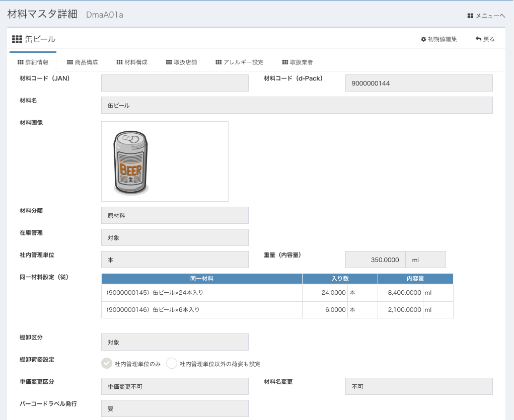Click the back arrow icon for 戻る

click(478, 39)
